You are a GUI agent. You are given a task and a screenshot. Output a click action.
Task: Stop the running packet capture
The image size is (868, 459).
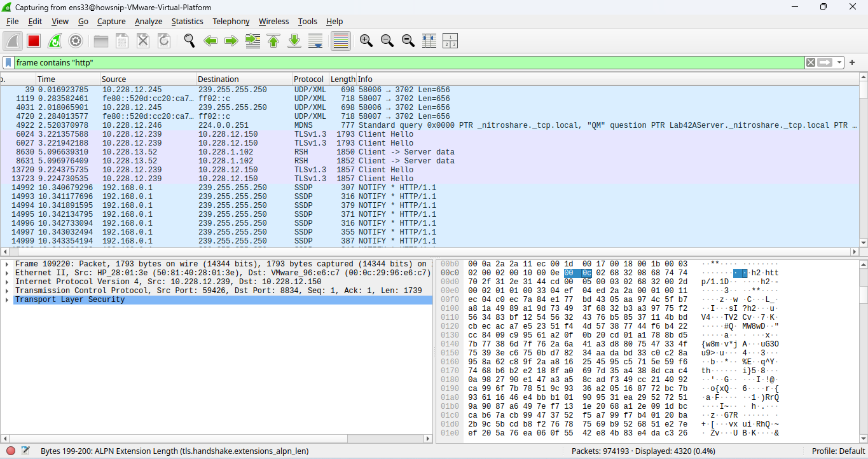click(x=34, y=41)
